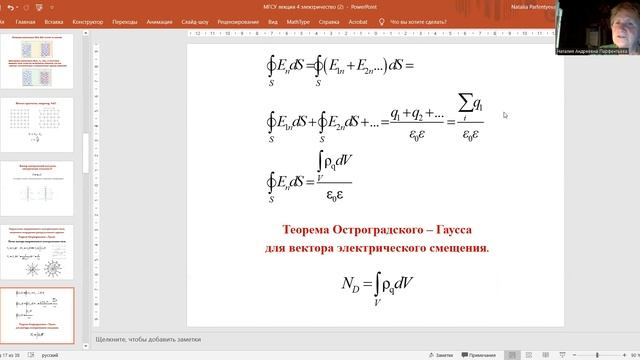Click the slide panel scrollbar thumb

tap(86, 153)
